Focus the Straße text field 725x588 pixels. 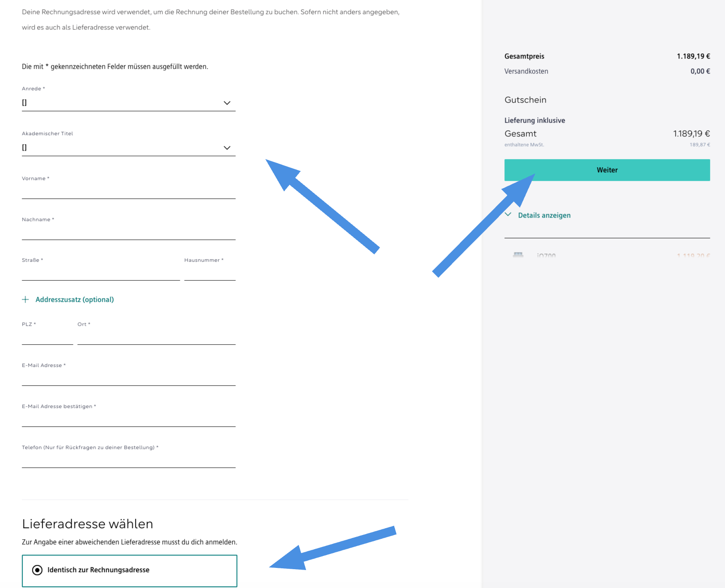click(100, 273)
